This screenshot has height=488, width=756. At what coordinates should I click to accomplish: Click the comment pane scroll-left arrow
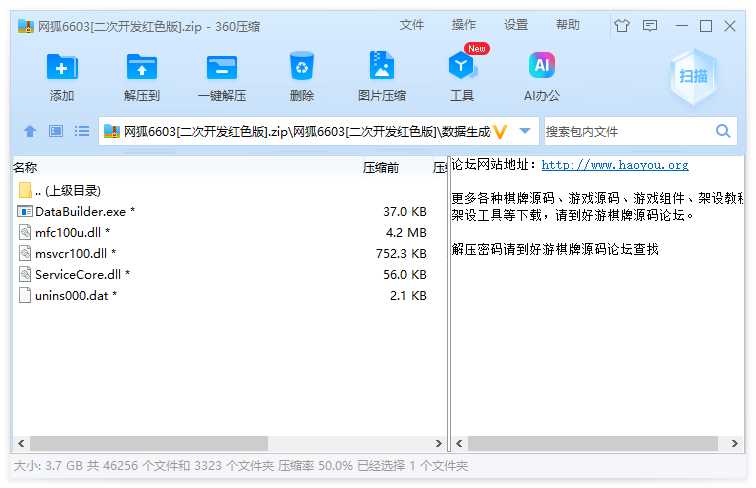(x=459, y=443)
